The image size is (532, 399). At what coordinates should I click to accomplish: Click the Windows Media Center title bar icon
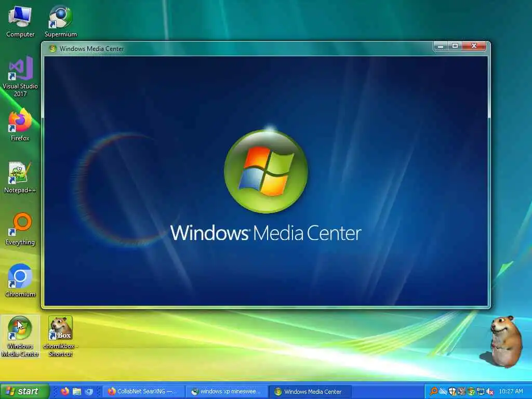tap(52, 48)
